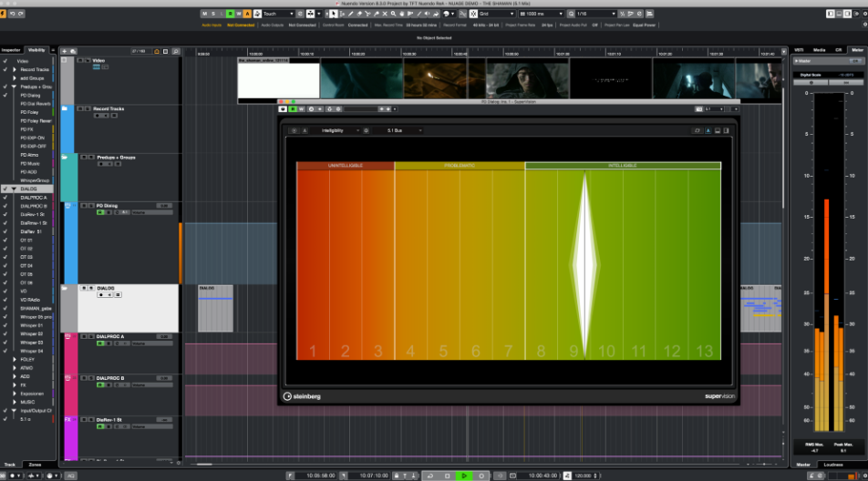Switch to the Visibility tab
Image resolution: width=868 pixels, height=481 pixels.
click(x=36, y=50)
